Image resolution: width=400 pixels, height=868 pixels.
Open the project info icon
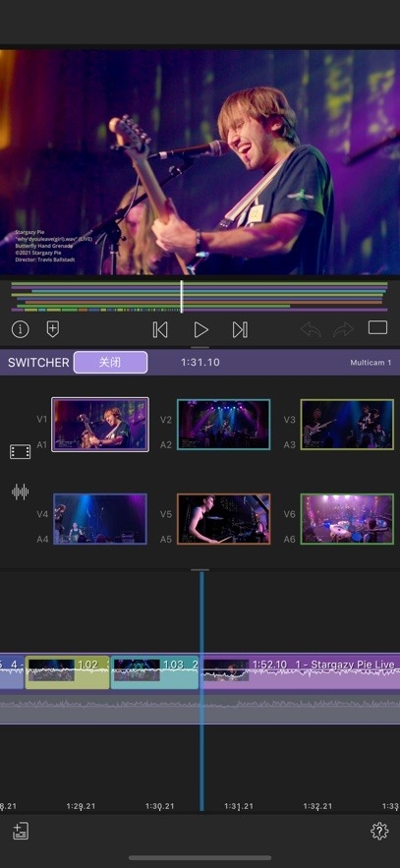21,329
